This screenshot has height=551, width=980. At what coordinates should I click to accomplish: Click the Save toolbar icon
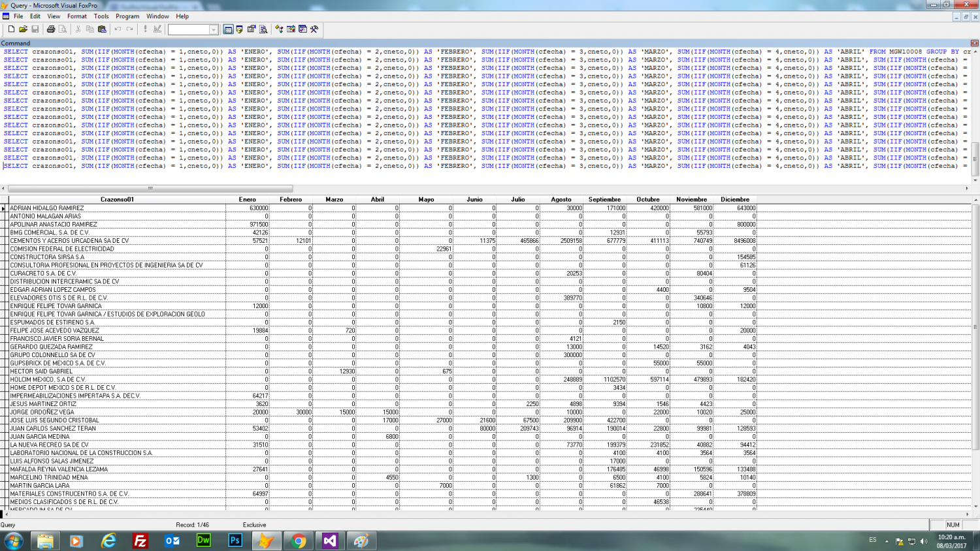pos(35,29)
